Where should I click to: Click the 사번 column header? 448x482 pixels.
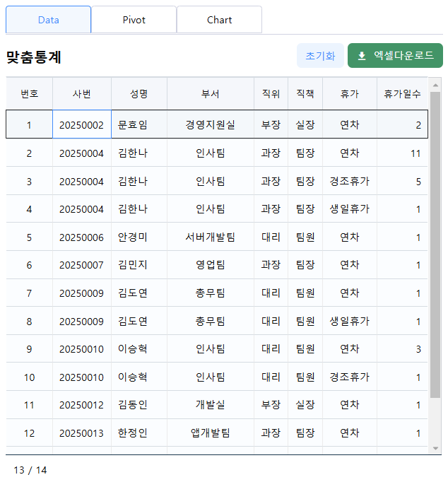(x=81, y=94)
